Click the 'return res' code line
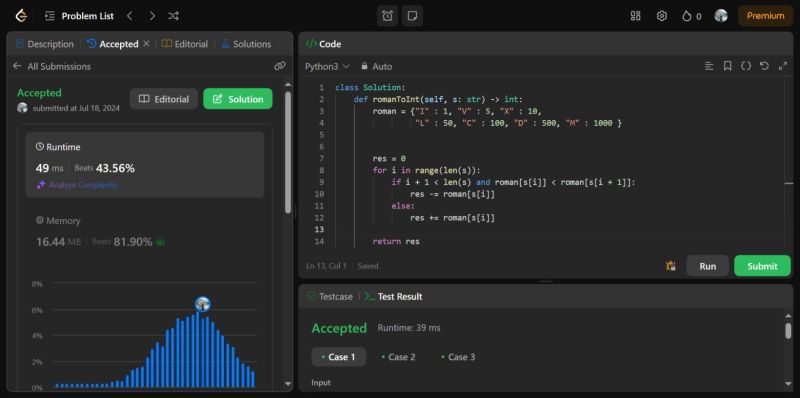This screenshot has height=398, width=800. click(x=396, y=241)
